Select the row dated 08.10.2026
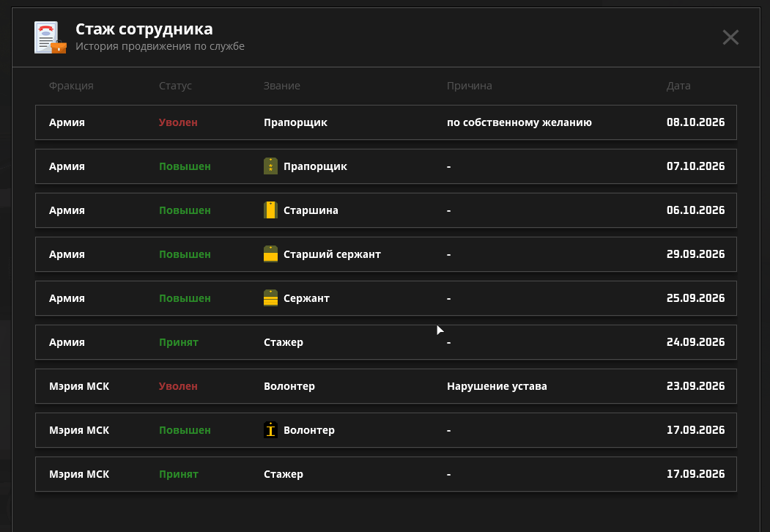 coord(386,122)
